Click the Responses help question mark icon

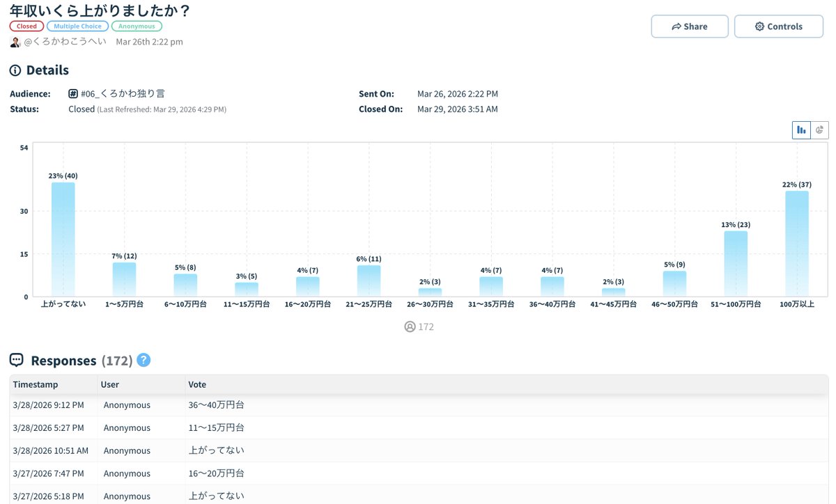144,360
